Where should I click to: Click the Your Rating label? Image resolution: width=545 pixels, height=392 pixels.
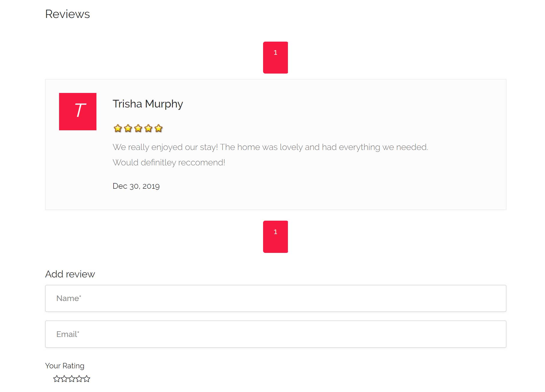pos(65,366)
